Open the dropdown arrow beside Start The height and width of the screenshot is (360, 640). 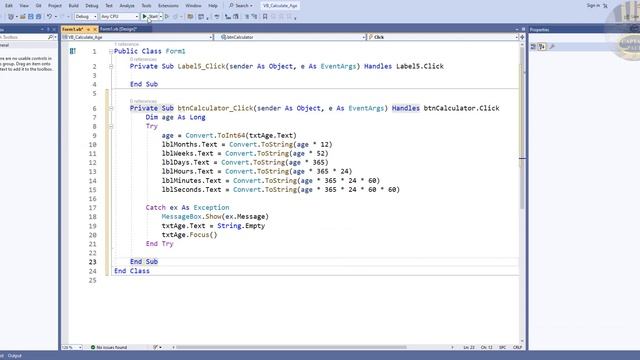coord(161,17)
